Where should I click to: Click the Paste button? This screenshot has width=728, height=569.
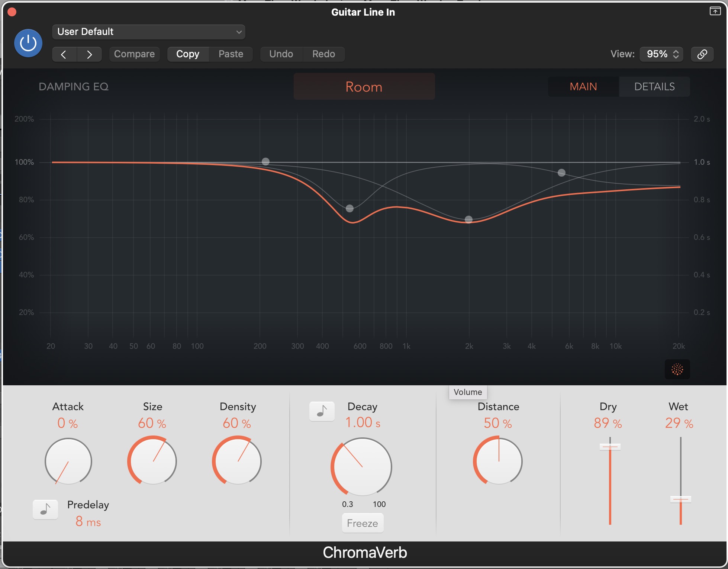231,54
